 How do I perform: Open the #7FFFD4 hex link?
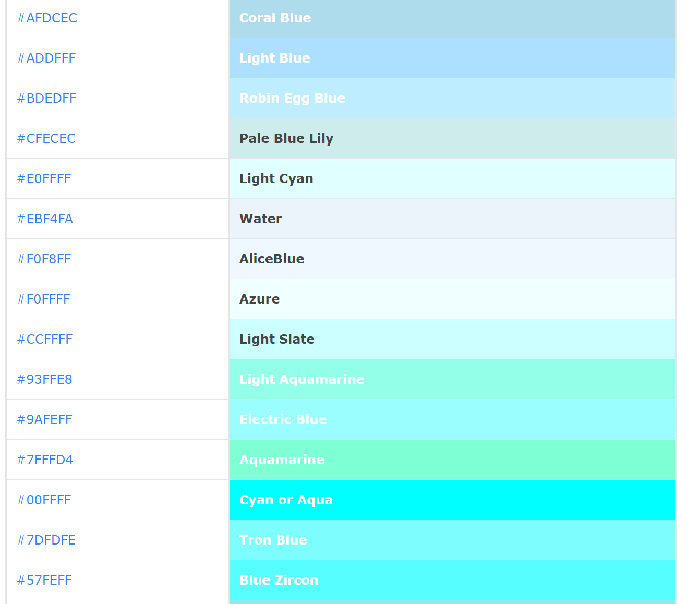45,460
